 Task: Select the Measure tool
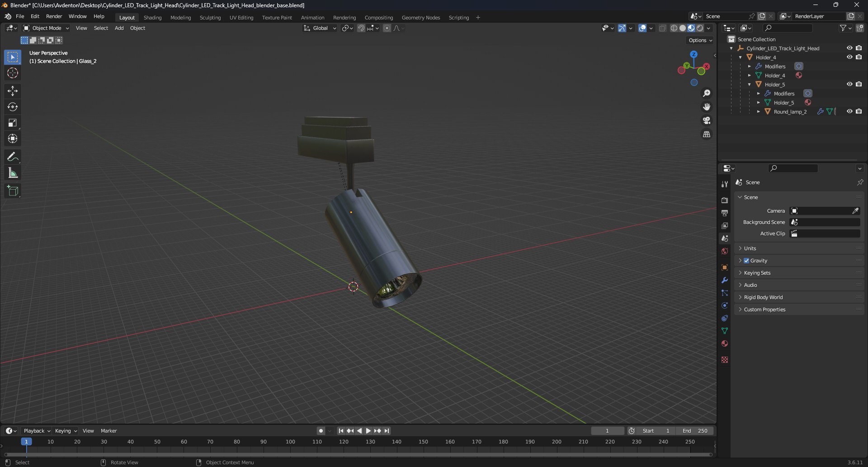click(x=13, y=173)
